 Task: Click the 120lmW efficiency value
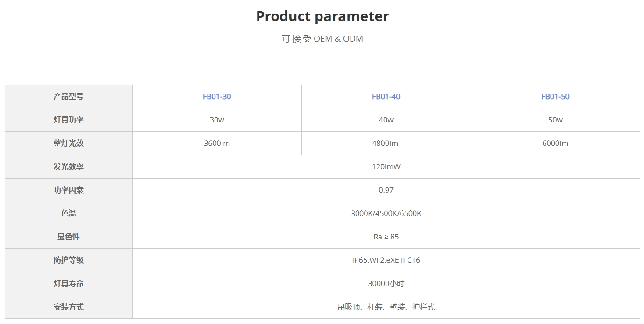[x=386, y=167]
